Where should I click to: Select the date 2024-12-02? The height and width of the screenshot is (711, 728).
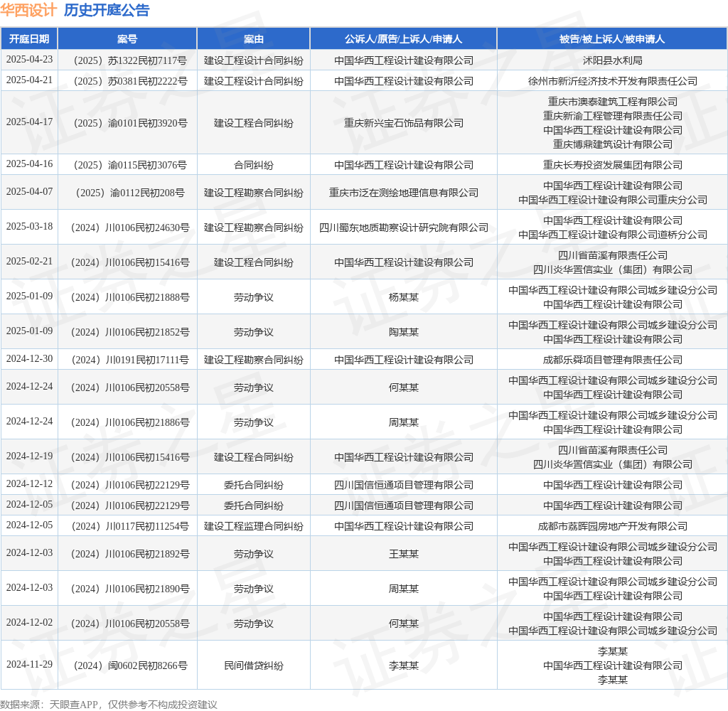[29, 622]
